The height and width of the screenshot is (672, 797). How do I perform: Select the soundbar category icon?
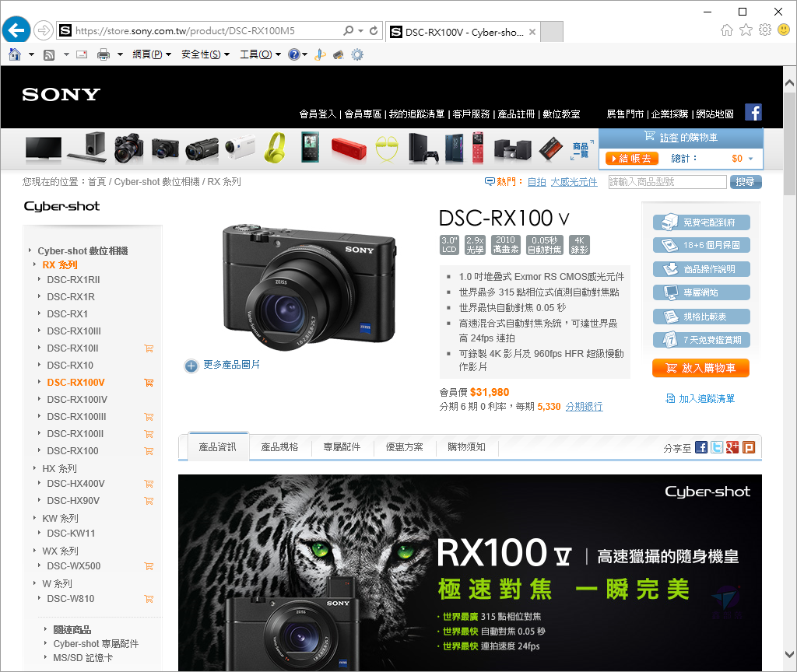coord(87,147)
